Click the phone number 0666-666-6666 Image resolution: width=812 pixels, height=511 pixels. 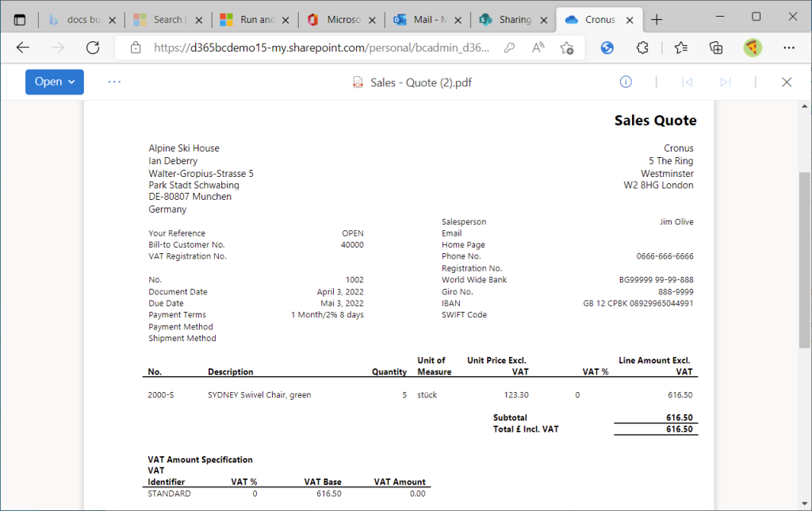[665, 256]
